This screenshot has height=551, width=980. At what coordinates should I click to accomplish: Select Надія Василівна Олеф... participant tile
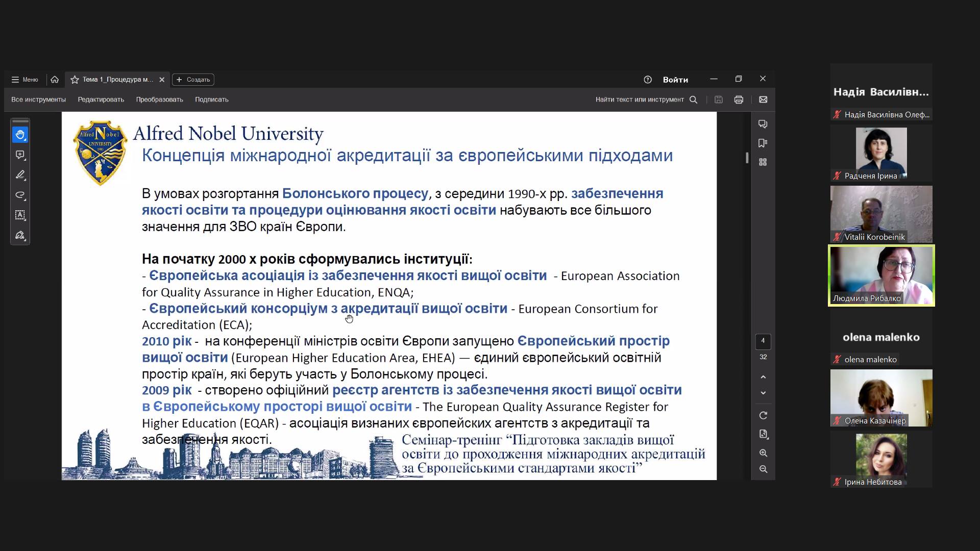pyautogui.click(x=881, y=92)
